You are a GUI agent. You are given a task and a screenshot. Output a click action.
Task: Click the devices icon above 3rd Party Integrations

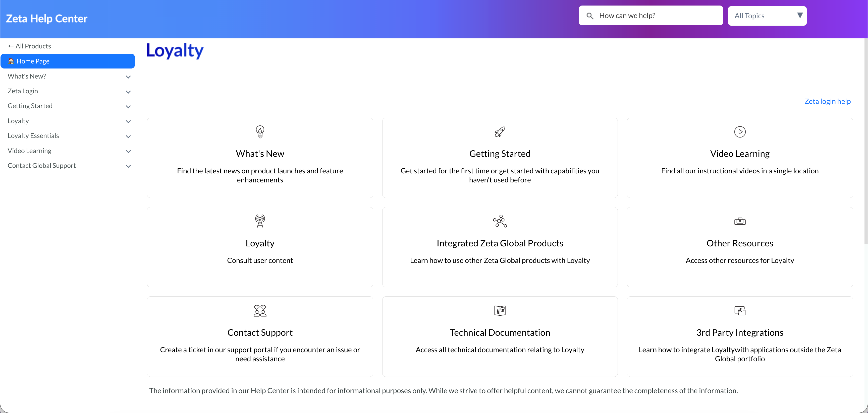click(740, 311)
